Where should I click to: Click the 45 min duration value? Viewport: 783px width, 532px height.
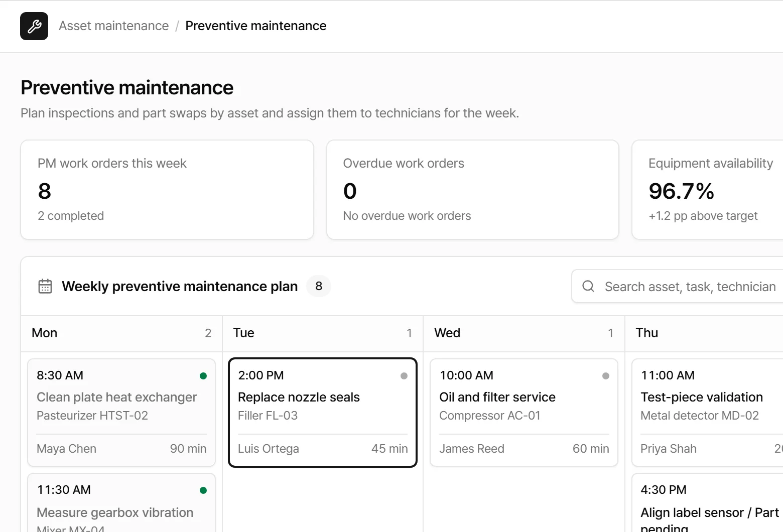[389, 449]
